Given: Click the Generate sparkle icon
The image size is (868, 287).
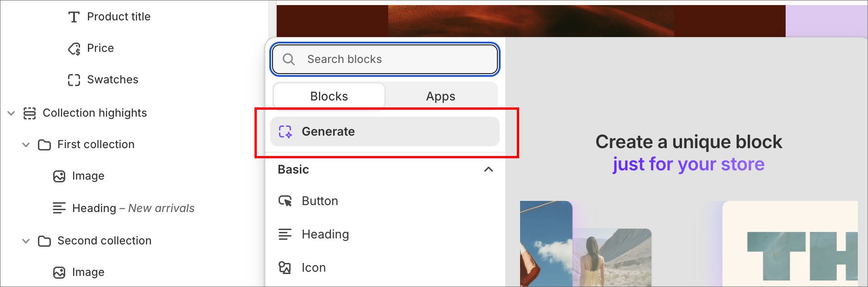Looking at the screenshot, I should point(285,132).
